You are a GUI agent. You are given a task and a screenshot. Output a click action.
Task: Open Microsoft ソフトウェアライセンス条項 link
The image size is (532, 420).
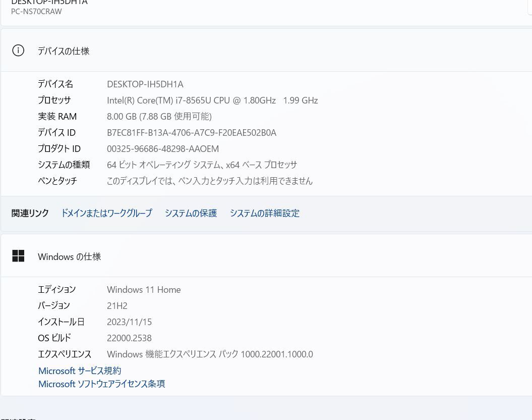click(102, 384)
